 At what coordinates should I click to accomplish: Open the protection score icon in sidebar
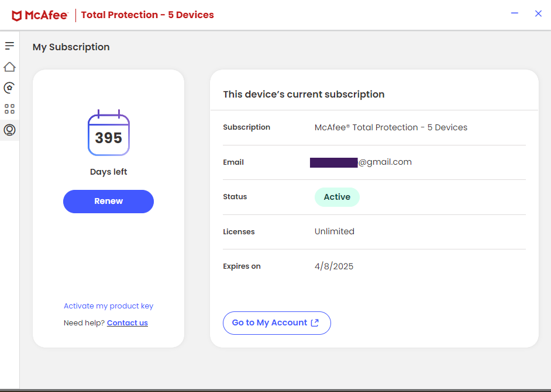tap(9, 88)
